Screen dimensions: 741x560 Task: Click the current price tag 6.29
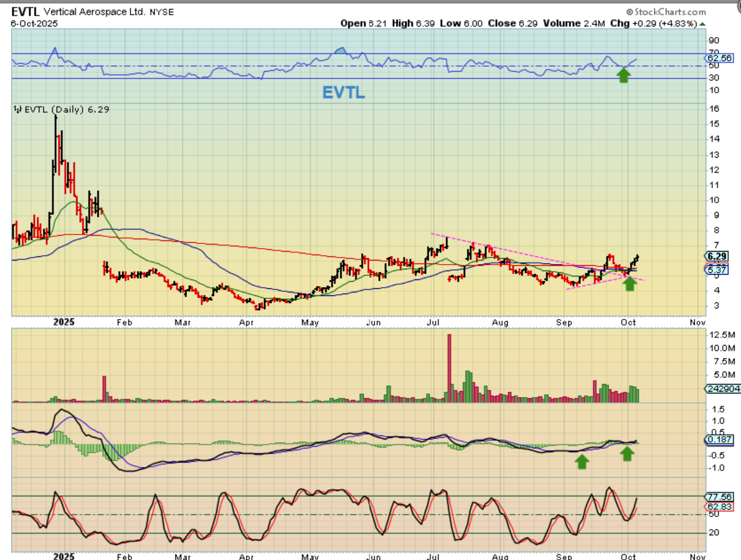tap(719, 256)
